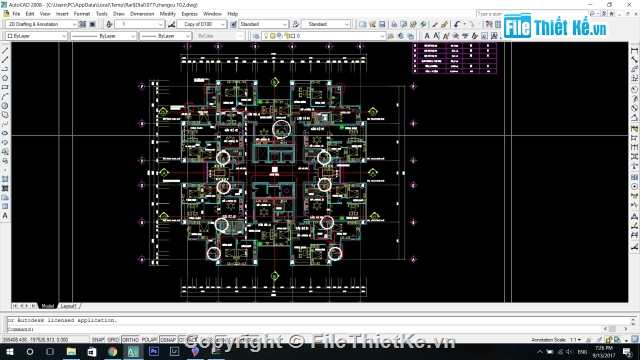Toggle OTRACK in status bar

pyautogui.click(x=188, y=340)
